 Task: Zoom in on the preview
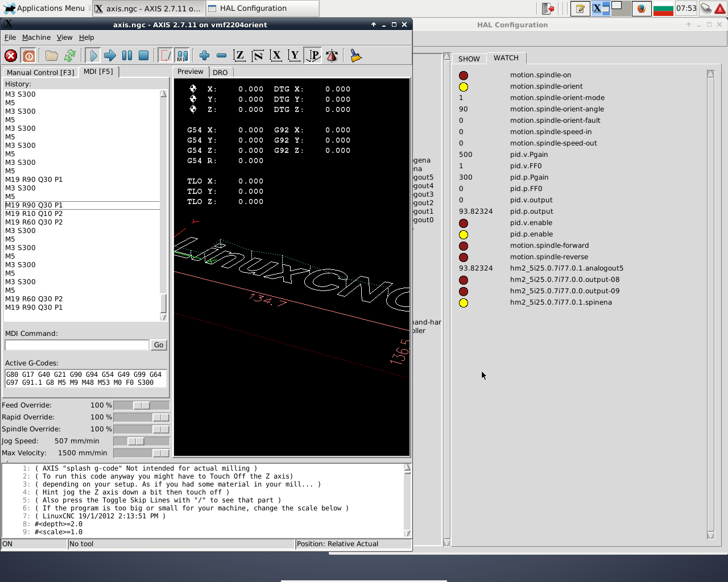(x=205, y=56)
